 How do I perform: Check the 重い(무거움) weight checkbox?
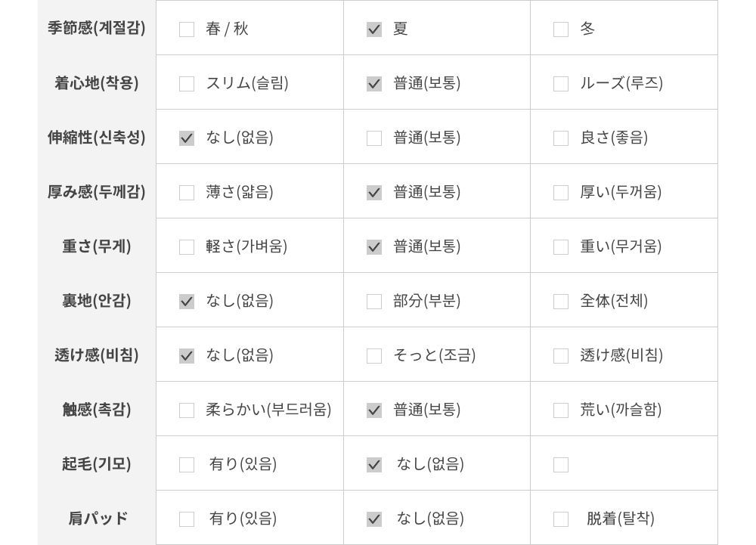pyautogui.click(x=561, y=247)
